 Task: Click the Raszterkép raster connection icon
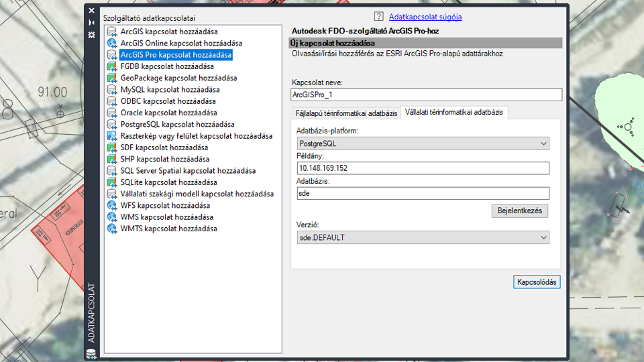click(x=112, y=136)
